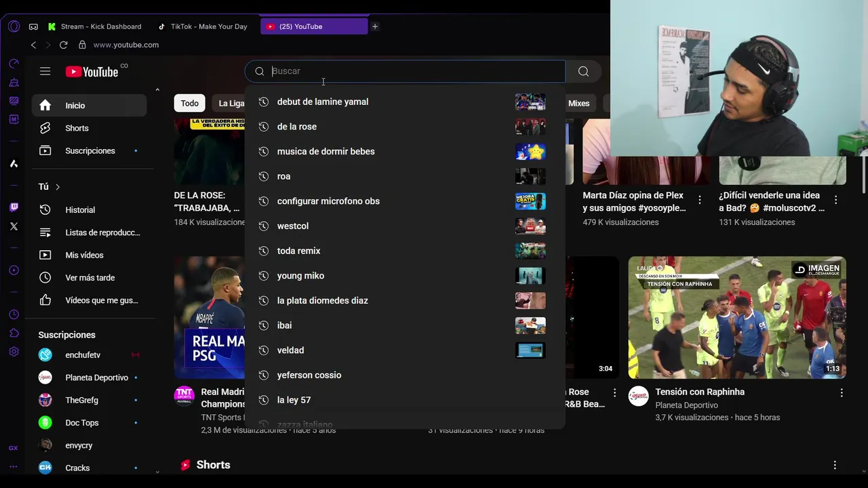Select suggestion ibai
The width and height of the screenshot is (868, 488).
[405, 325]
